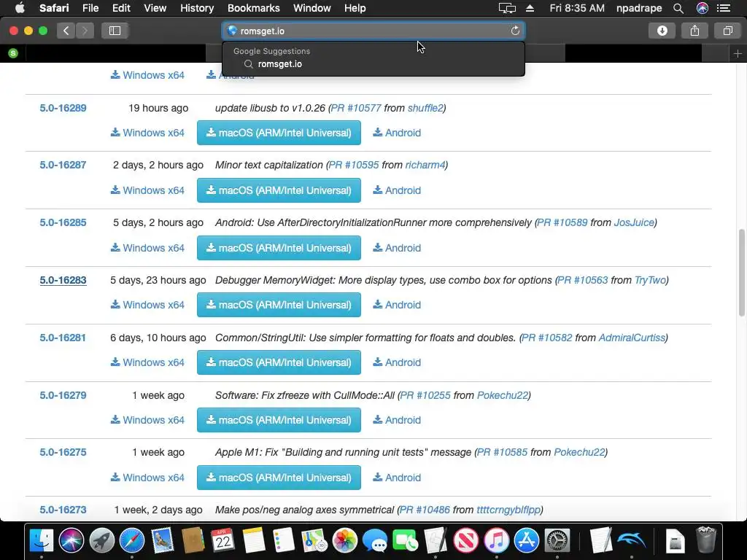The image size is (747, 560).
Task: Open PR #10563 link
Action: (x=583, y=280)
